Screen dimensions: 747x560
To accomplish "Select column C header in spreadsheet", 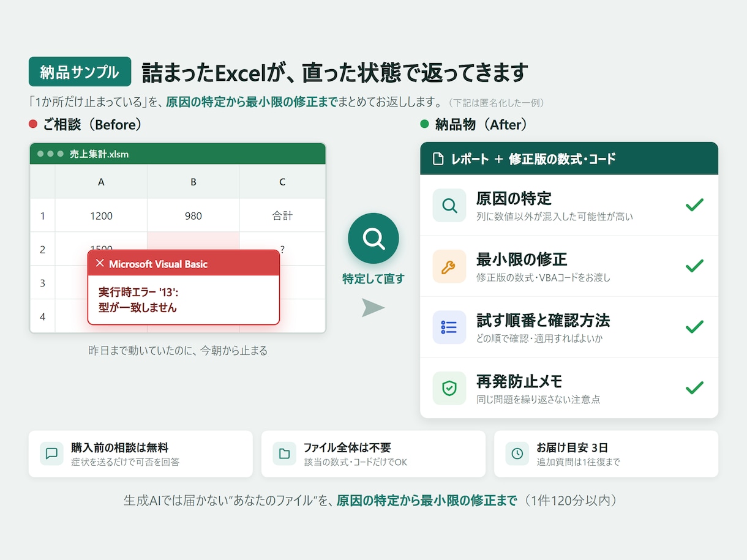I will tap(282, 182).
